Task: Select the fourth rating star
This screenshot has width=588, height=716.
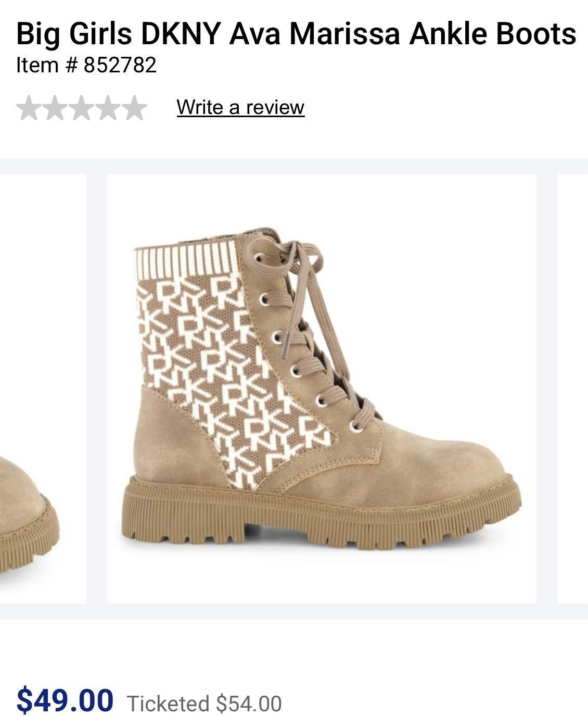Action: point(108,108)
